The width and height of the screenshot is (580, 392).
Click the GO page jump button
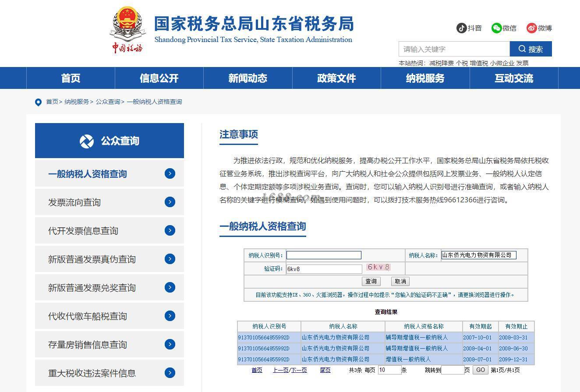click(x=481, y=370)
